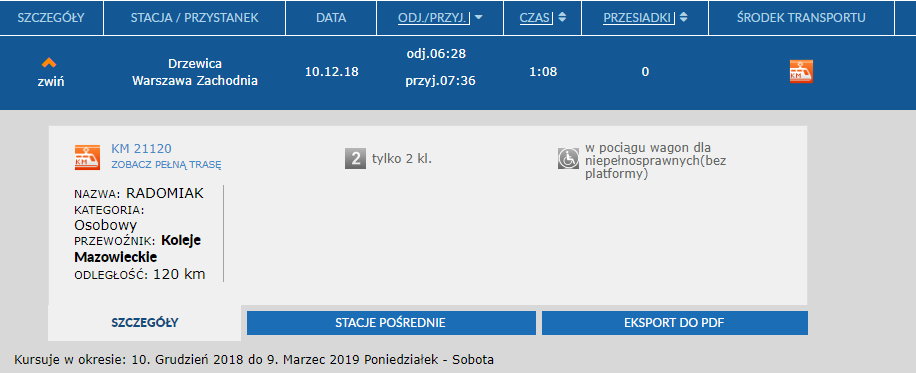Click the wheelchair accessibility icon
The height and width of the screenshot is (373, 916).
pyautogui.click(x=568, y=158)
